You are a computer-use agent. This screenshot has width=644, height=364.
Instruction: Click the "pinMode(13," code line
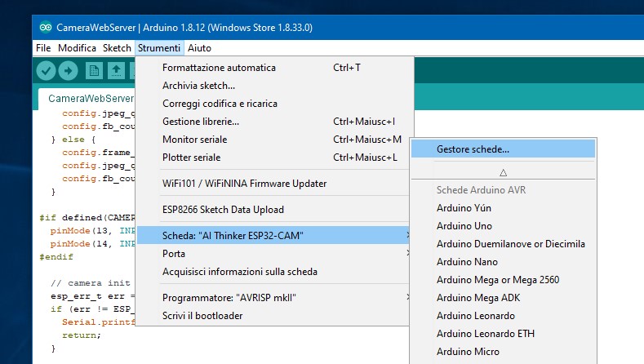[x=92, y=231]
